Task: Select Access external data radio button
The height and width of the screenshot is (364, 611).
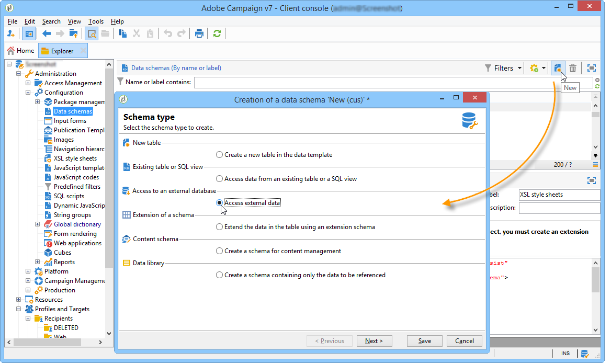Action: pos(219,203)
